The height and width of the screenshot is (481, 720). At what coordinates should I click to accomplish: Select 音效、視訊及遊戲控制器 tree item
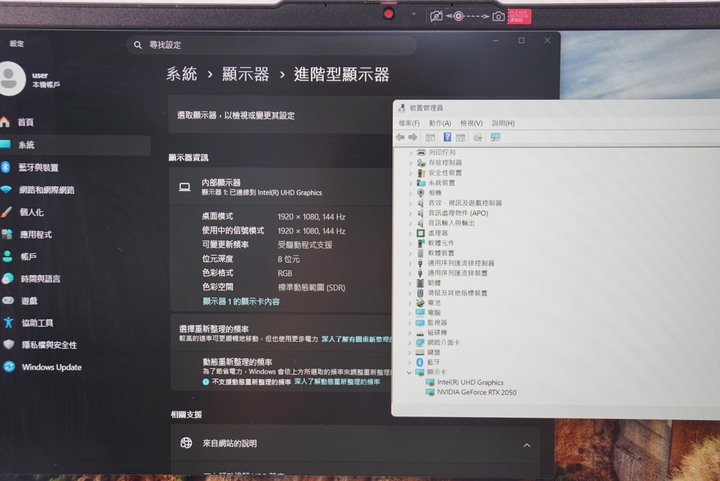tap(464, 203)
